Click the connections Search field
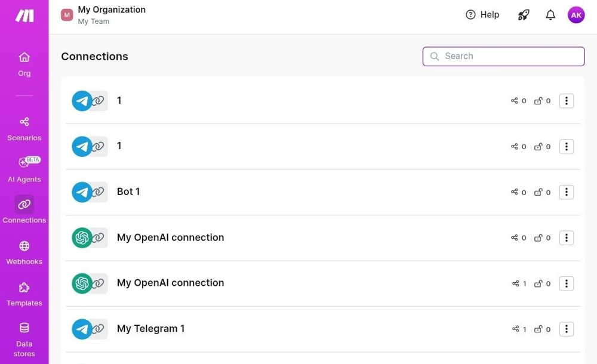597x364 pixels. click(x=503, y=56)
